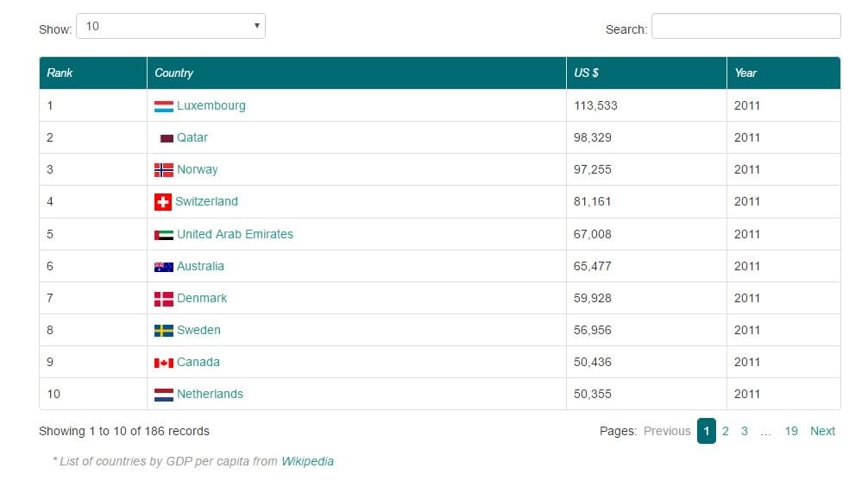The width and height of the screenshot is (868, 481).
Task: Go to page 2 of results
Action: coord(726,431)
